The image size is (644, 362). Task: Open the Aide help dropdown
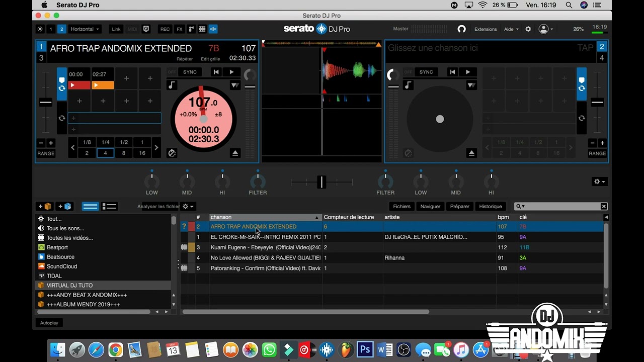(x=511, y=29)
